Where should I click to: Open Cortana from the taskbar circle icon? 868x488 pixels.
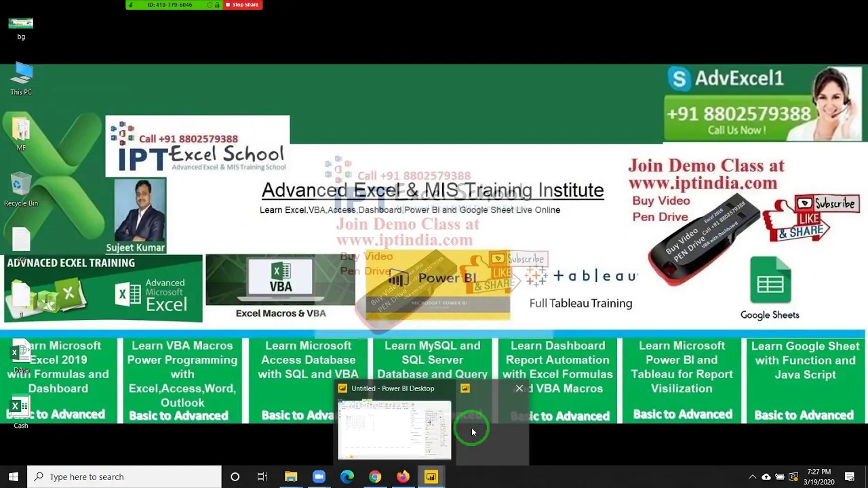(235, 476)
